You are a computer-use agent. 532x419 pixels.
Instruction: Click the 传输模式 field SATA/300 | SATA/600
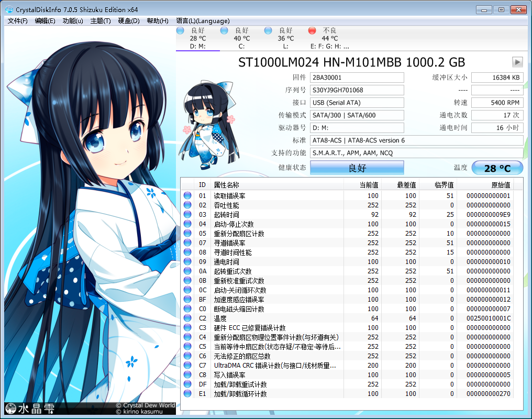357,115
